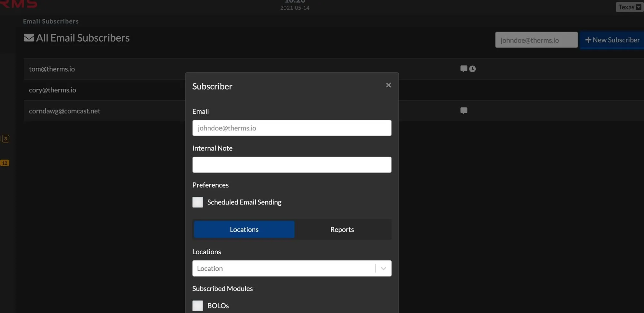Image resolution: width=644 pixels, height=313 pixels.
Task: Select the Locations tab
Action: pyautogui.click(x=244, y=229)
